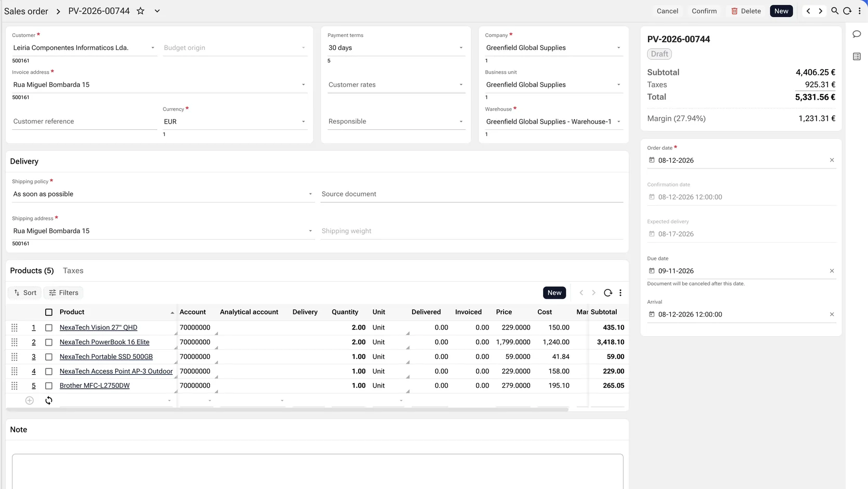Click into the Note text area
Viewport: 868px width, 489px height.
pyautogui.click(x=318, y=471)
